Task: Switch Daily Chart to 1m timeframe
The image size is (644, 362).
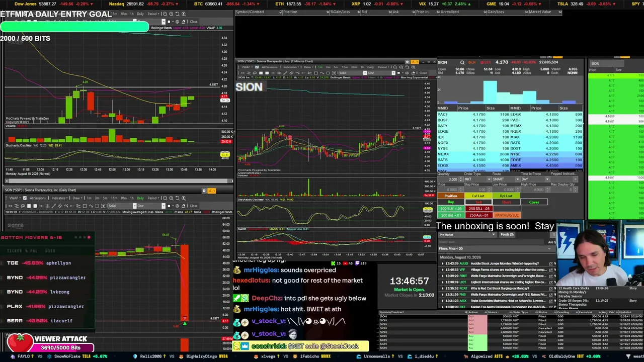Action: (89, 198)
